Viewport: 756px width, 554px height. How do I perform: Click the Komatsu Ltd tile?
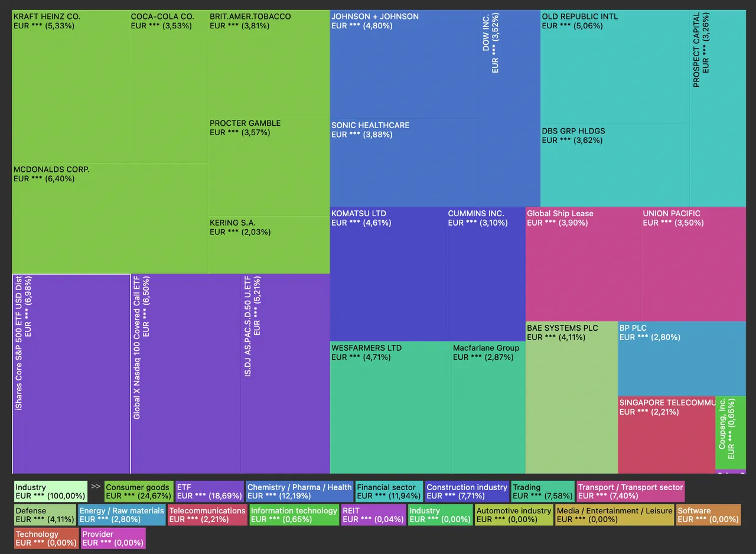(388, 274)
